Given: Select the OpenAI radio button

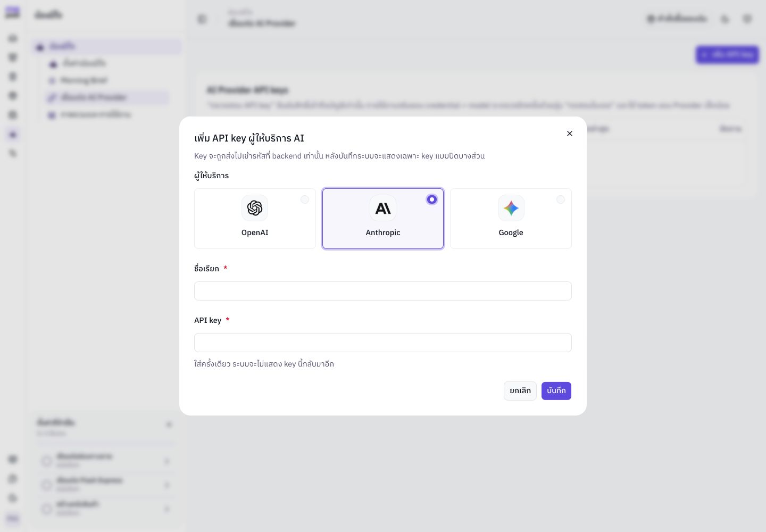Looking at the screenshot, I should tap(305, 199).
